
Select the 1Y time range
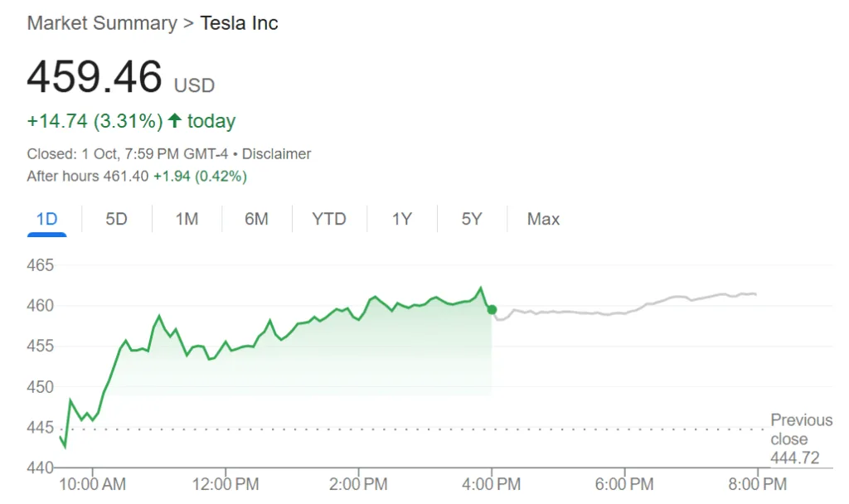click(400, 219)
